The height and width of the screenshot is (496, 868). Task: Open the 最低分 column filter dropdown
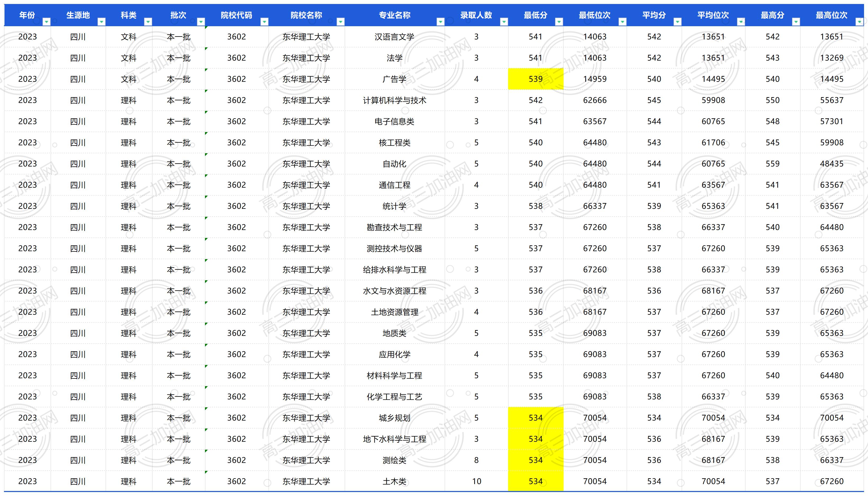(559, 22)
